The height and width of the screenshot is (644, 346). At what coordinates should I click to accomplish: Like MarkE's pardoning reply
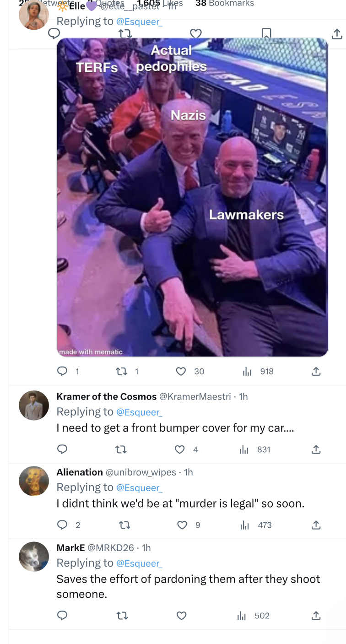click(181, 616)
